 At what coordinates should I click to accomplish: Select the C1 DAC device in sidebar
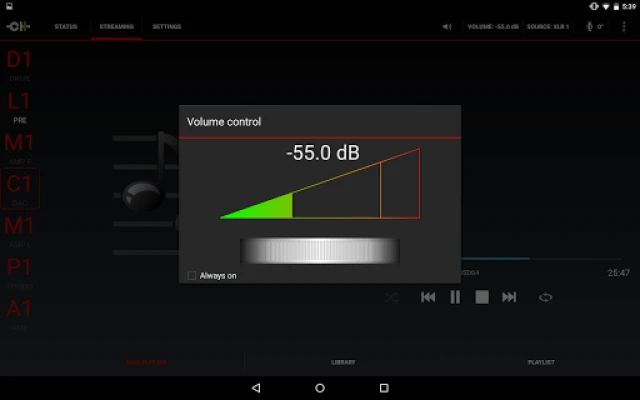20,187
